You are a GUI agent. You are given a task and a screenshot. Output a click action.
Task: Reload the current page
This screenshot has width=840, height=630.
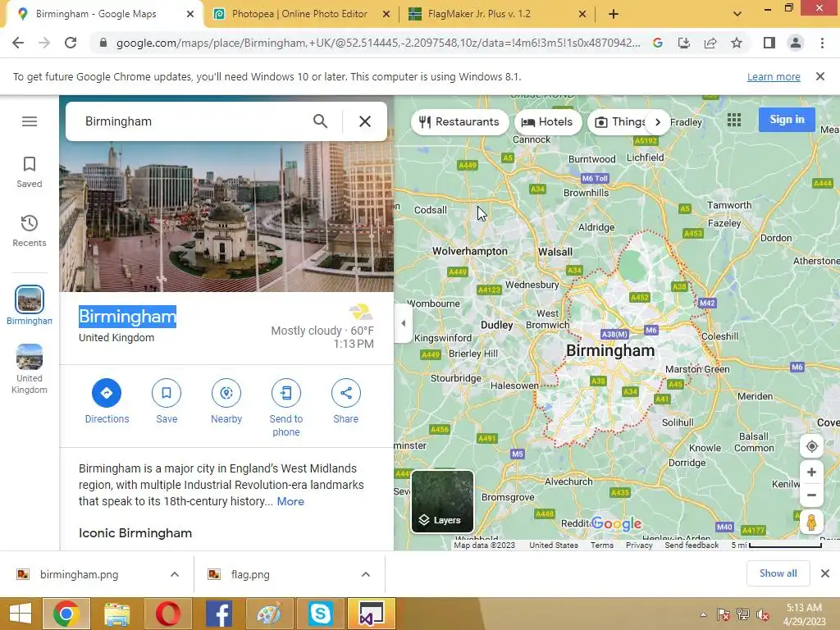click(x=71, y=43)
